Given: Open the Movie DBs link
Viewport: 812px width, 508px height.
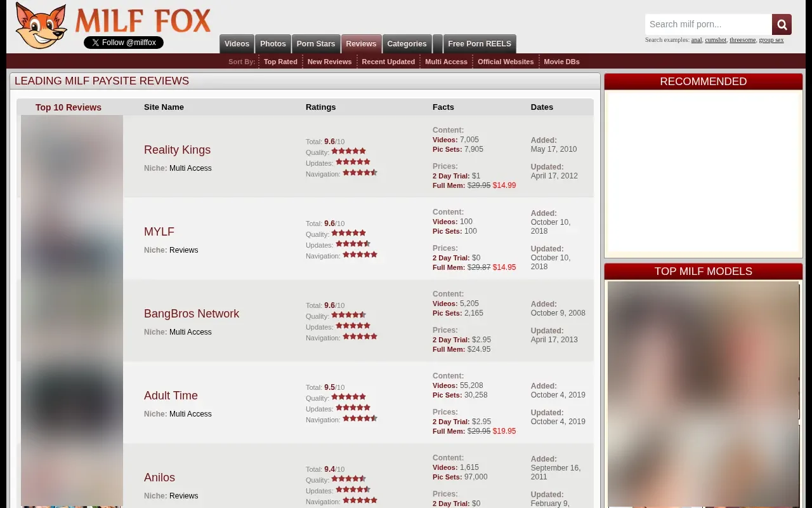Looking at the screenshot, I should coord(561,62).
